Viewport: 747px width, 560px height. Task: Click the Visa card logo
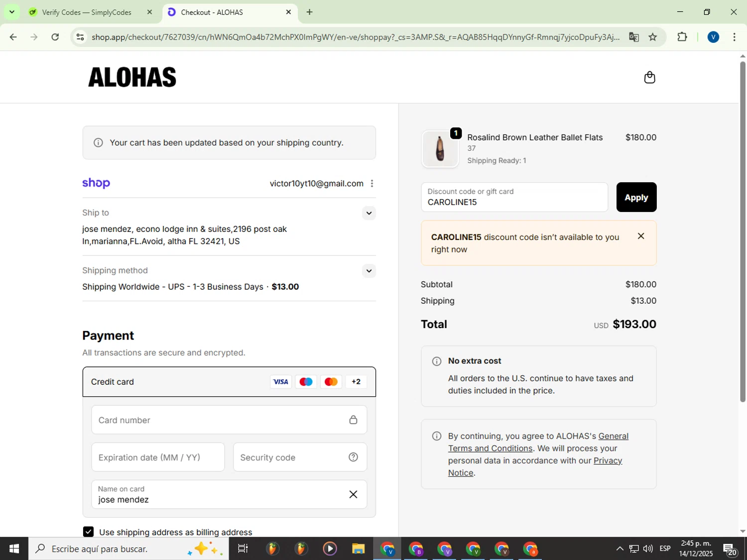(281, 382)
